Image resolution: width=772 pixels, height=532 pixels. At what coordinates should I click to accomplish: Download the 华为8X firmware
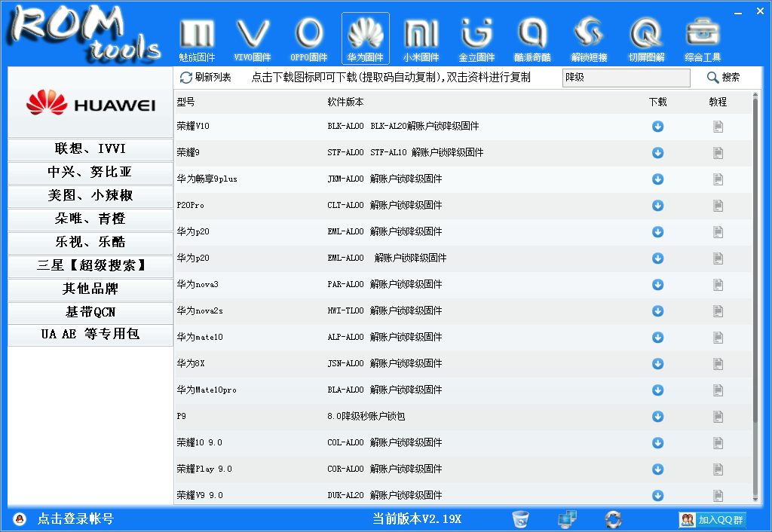(x=657, y=364)
